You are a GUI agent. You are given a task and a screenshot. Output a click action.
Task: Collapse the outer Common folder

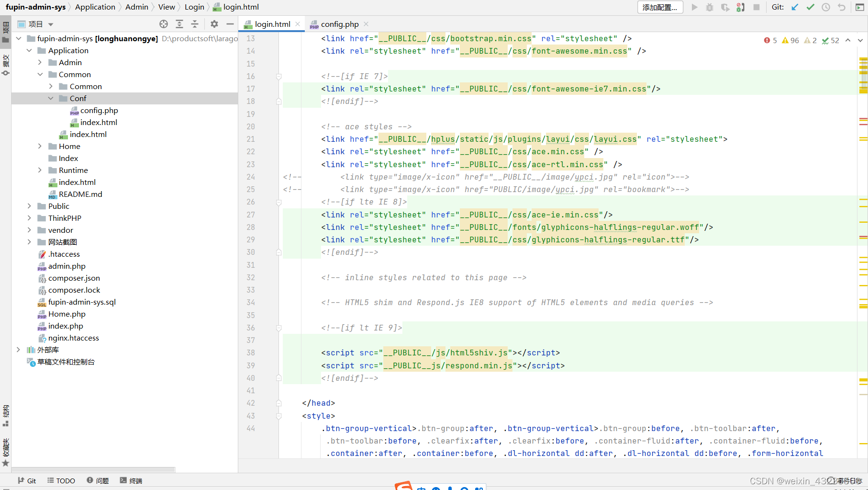pyautogui.click(x=40, y=74)
